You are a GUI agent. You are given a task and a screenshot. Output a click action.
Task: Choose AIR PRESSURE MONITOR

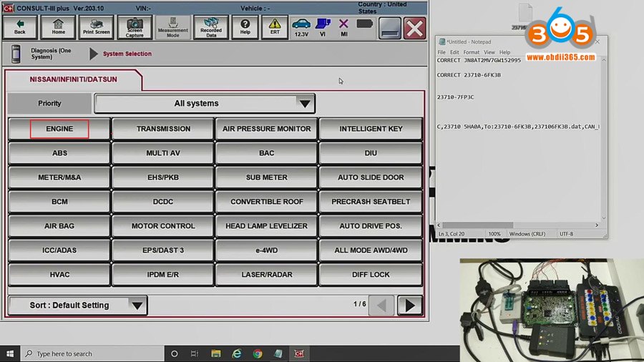tap(267, 129)
